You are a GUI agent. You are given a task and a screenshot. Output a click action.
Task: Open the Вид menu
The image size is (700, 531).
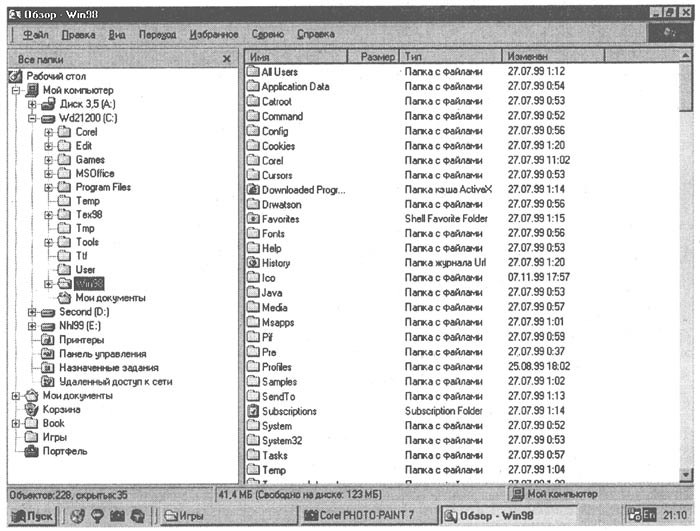[x=117, y=34]
